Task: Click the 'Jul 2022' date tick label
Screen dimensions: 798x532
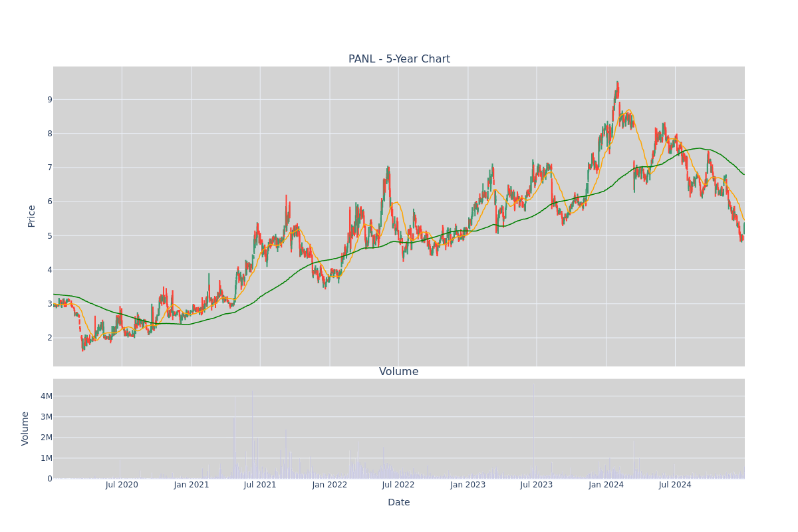Action: (398, 485)
